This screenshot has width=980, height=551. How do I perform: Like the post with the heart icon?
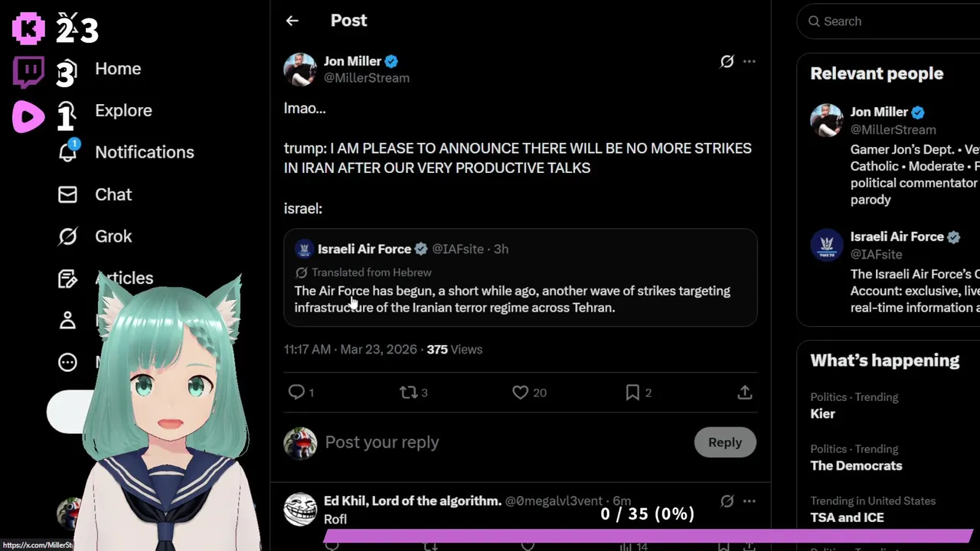click(x=521, y=393)
